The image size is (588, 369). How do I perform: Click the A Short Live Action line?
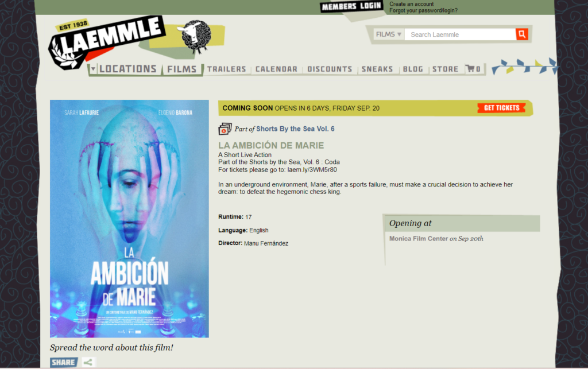(x=245, y=155)
